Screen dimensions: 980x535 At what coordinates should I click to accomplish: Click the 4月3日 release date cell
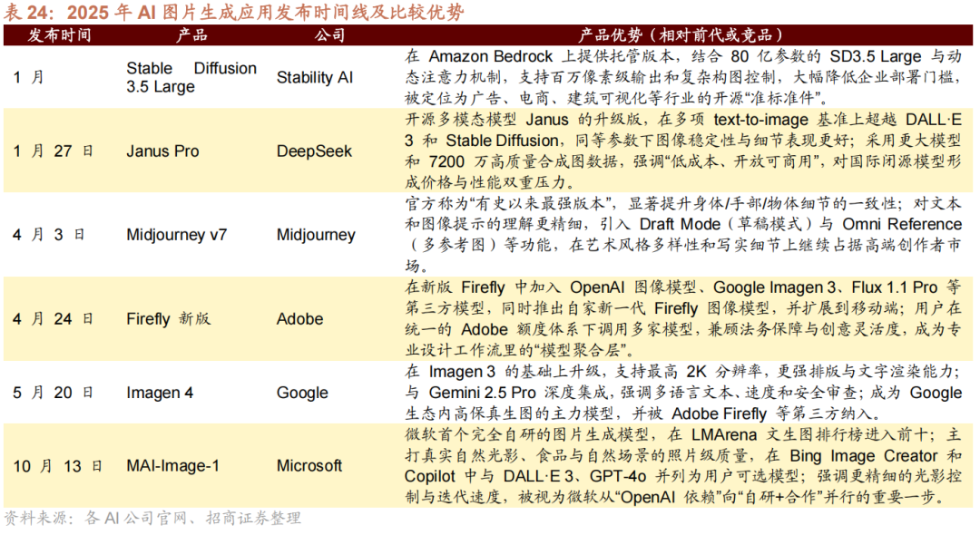tap(49, 235)
